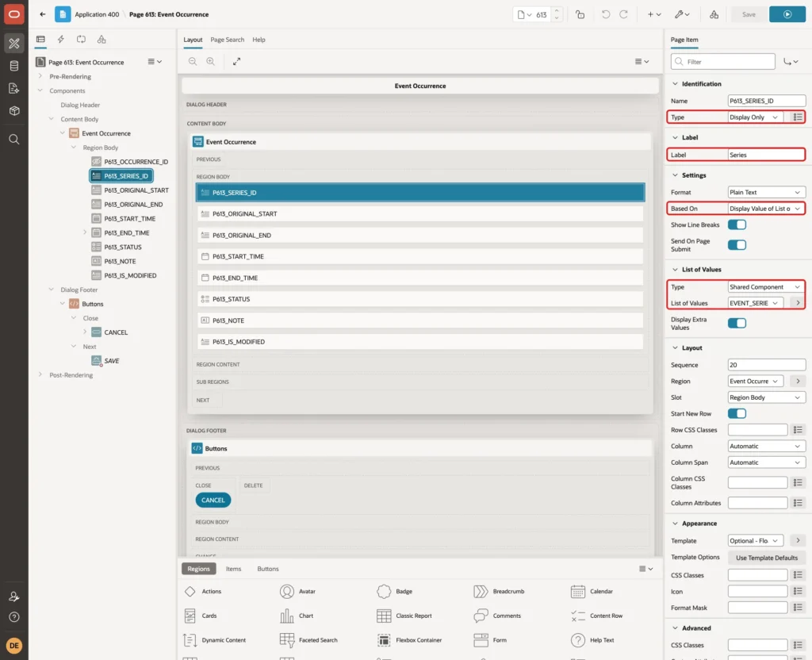Screen dimensions: 812x660
Task: Open the Based On dropdown
Action: tap(766, 209)
